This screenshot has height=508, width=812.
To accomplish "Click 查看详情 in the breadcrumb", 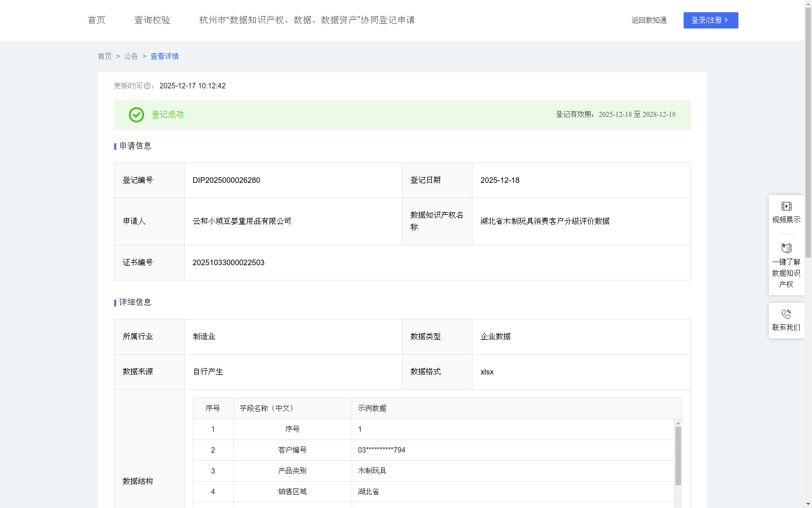I will coord(164,56).
